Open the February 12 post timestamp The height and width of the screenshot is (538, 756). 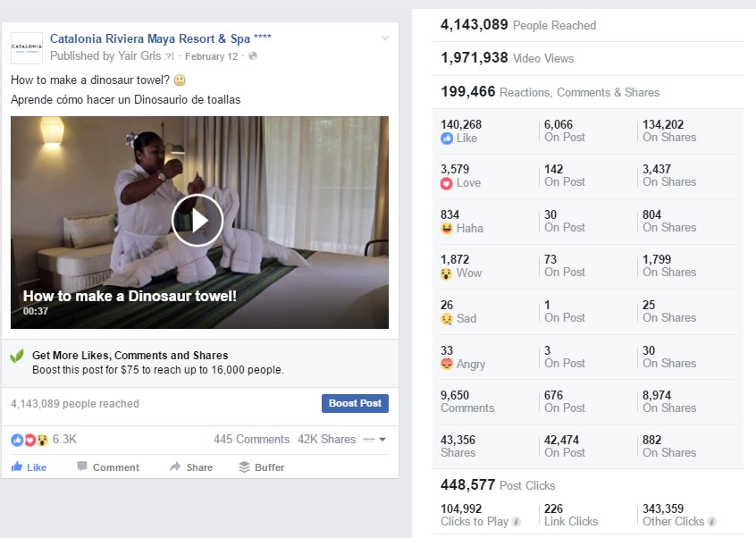(211, 56)
